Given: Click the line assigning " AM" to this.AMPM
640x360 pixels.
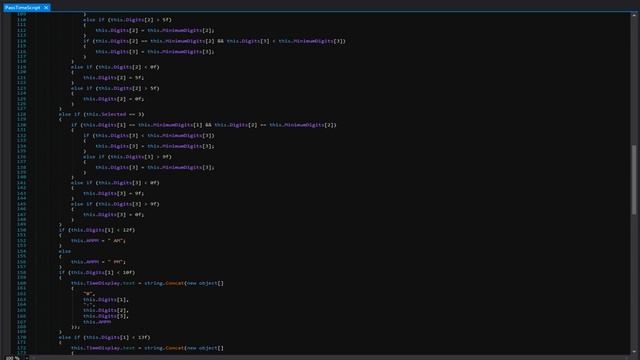Looking at the screenshot, I should 98,241.
